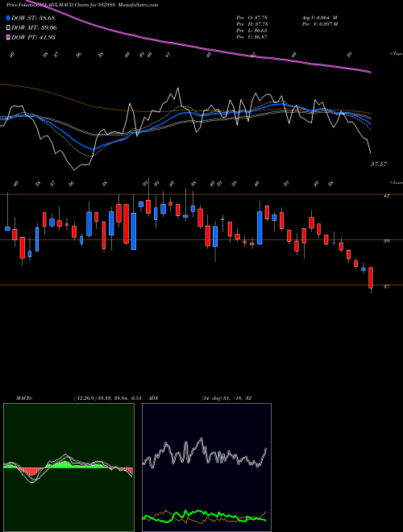Click the magenta DOW PT legend swatch

[x=9, y=37]
